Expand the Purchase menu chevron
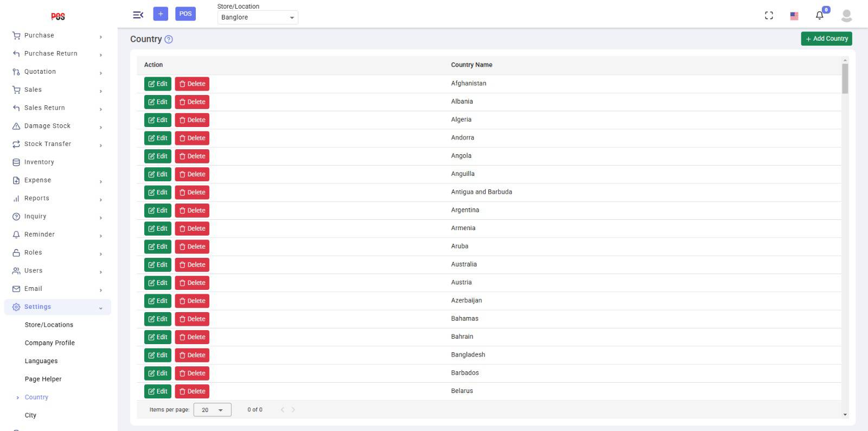Image resolution: width=868 pixels, height=431 pixels. click(101, 37)
